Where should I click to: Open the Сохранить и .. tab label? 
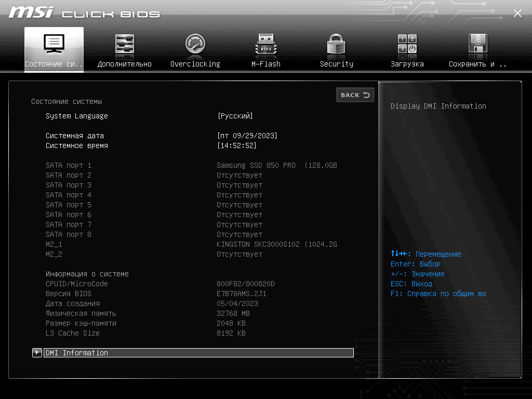[478, 64]
